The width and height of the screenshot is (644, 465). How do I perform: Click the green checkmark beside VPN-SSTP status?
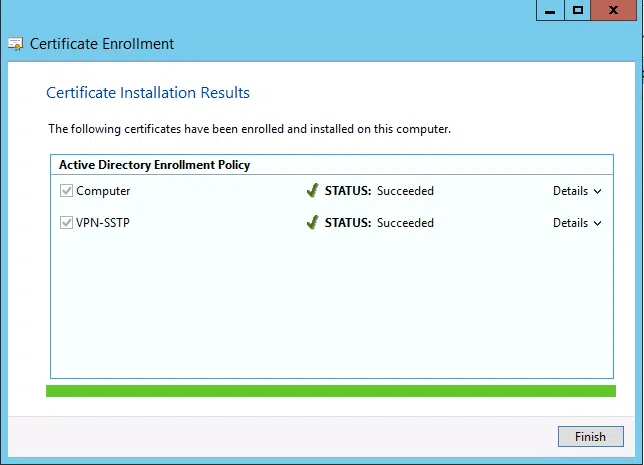(x=312, y=223)
